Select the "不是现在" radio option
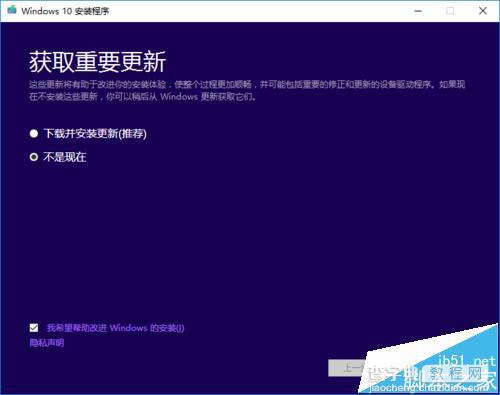500x395 pixels. 34,157
